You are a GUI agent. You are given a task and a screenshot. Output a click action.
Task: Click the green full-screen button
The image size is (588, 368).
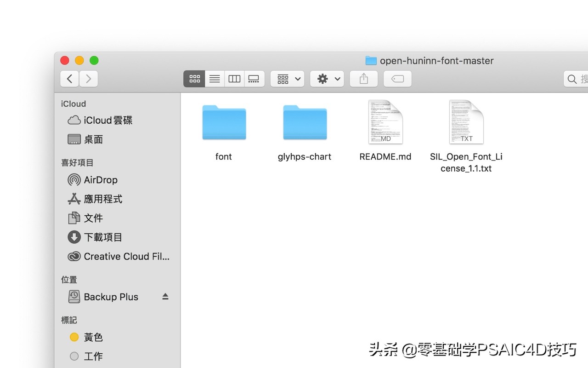(x=94, y=60)
